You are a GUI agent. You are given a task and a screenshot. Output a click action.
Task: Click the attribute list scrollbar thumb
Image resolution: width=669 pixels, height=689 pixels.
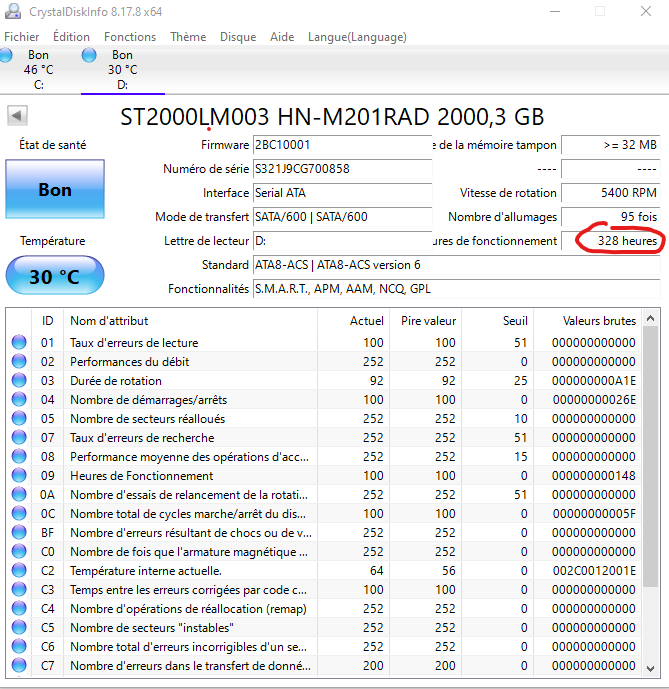651,456
